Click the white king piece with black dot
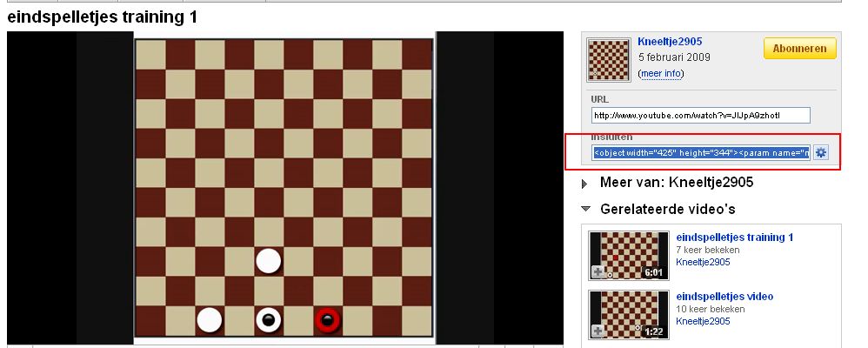This screenshot has height=348, width=868. tap(269, 320)
